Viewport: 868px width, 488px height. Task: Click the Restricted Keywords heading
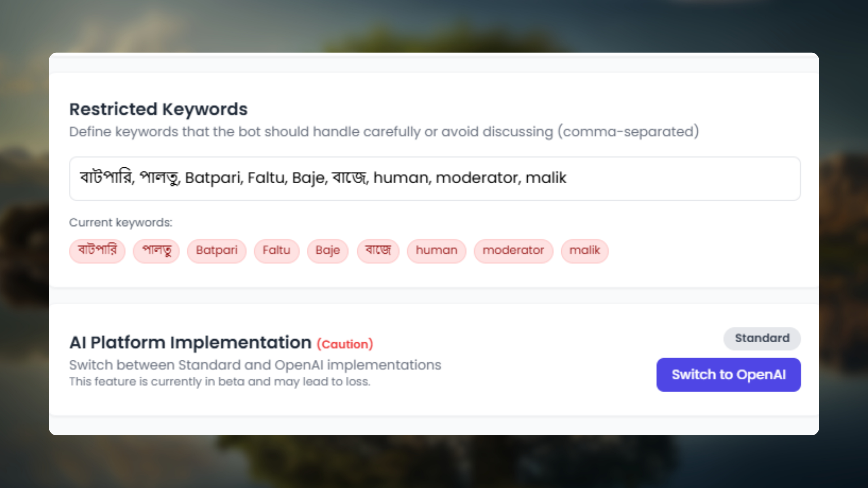(158, 109)
